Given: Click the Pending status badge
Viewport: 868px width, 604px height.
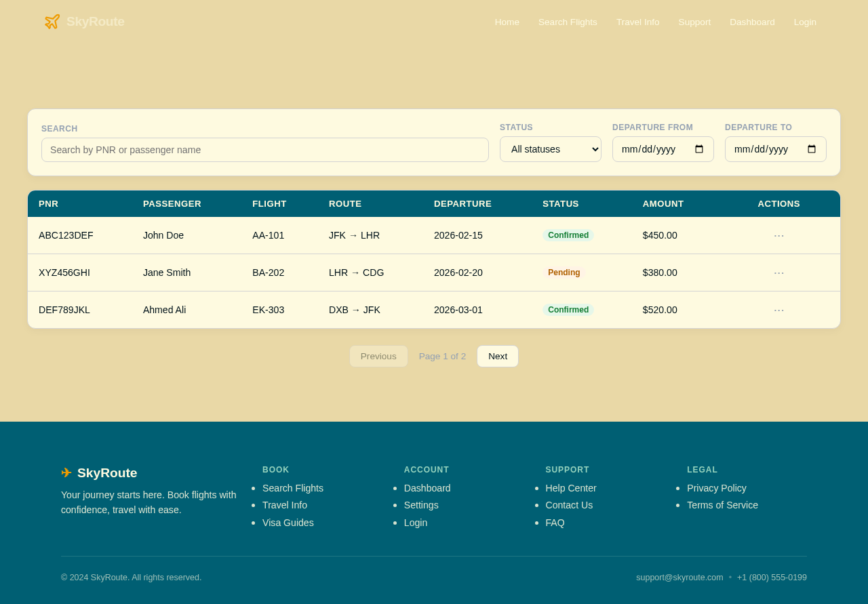Looking at the screenshot, I should 564,273.
